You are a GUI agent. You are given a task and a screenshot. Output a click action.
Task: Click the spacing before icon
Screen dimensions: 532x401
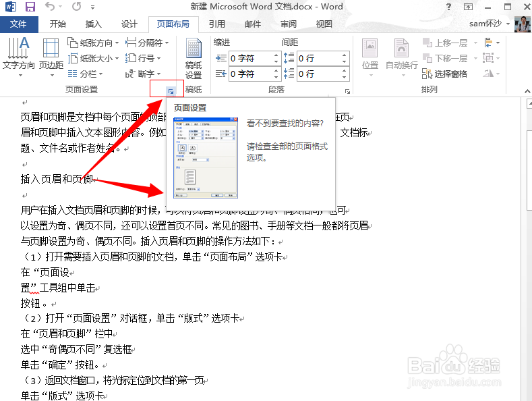coord(289,59)
